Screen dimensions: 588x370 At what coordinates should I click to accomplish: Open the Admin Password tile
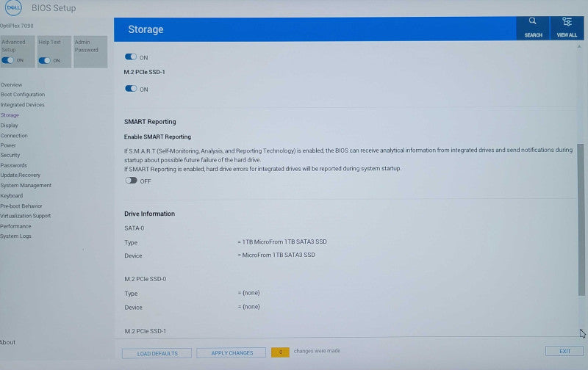(90, 51)
